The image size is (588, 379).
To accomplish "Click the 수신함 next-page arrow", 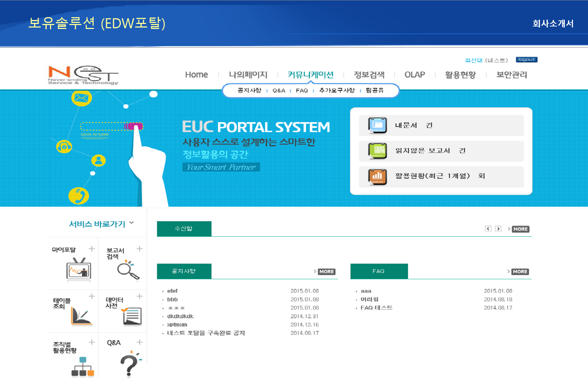I will point(498,228).
